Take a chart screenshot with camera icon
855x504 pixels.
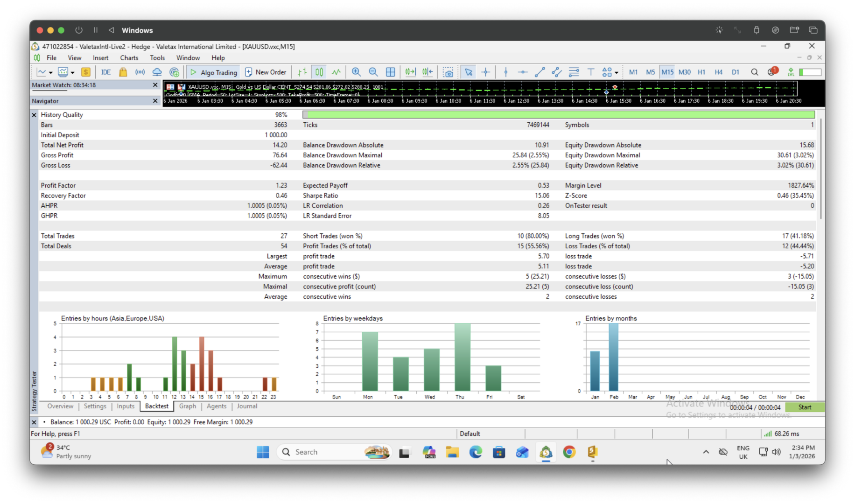[x=448, y=72]
